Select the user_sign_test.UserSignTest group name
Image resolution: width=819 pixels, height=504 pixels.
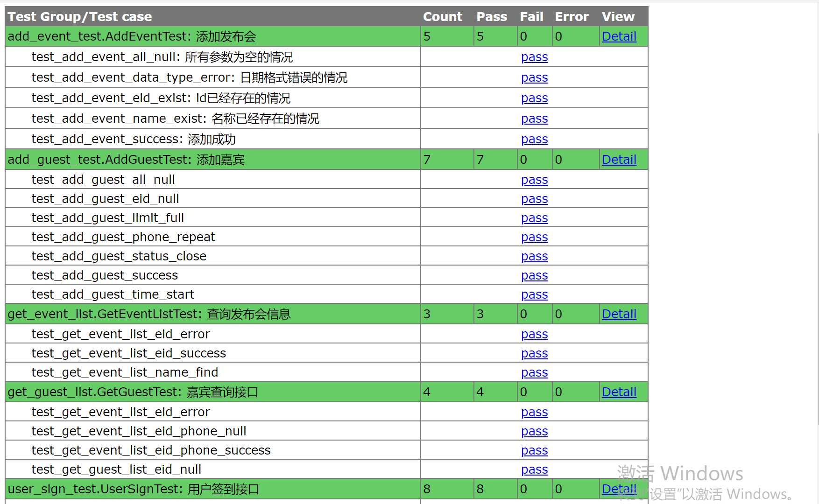[x=134, y=489]
